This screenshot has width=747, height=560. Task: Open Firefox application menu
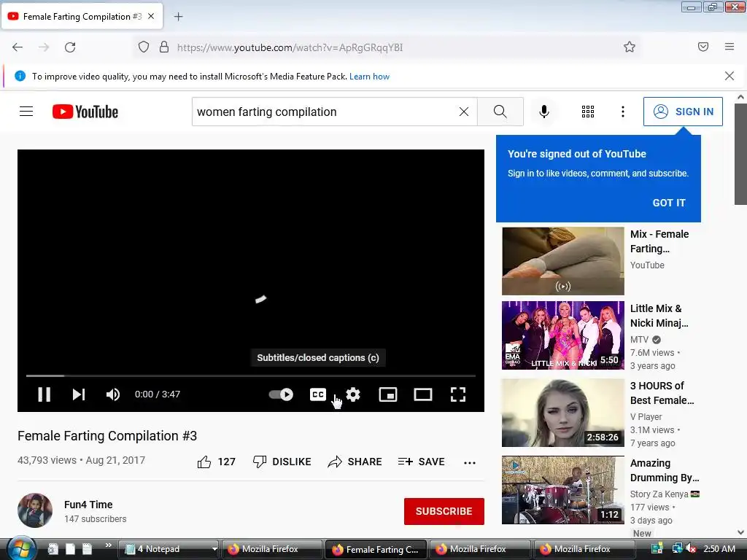pos(729,47)
